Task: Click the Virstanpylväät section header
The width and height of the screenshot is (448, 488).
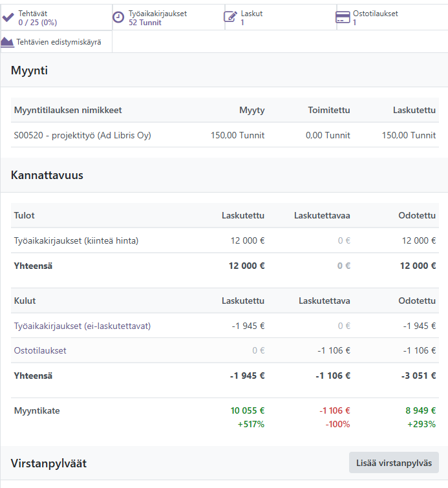Action: tap(48, 463)
